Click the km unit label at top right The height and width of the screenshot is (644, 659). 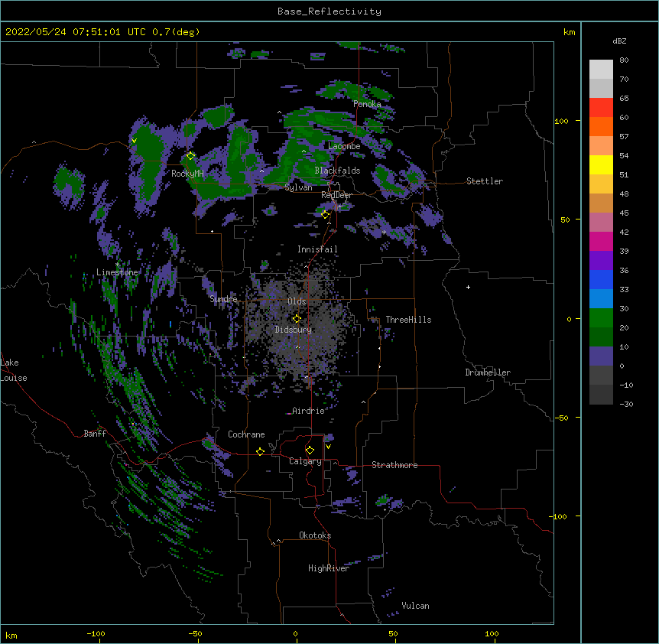point(570,32)
